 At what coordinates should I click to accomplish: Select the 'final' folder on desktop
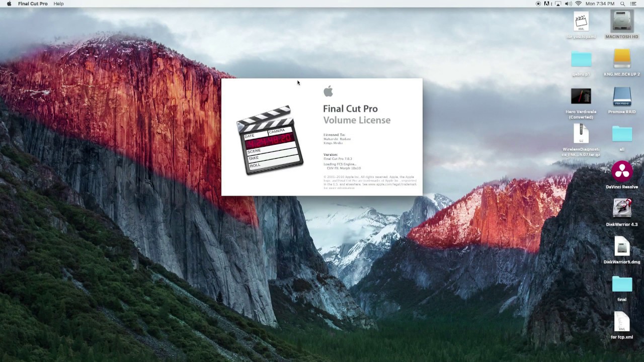pyautogui.click(x=622, y=288)
